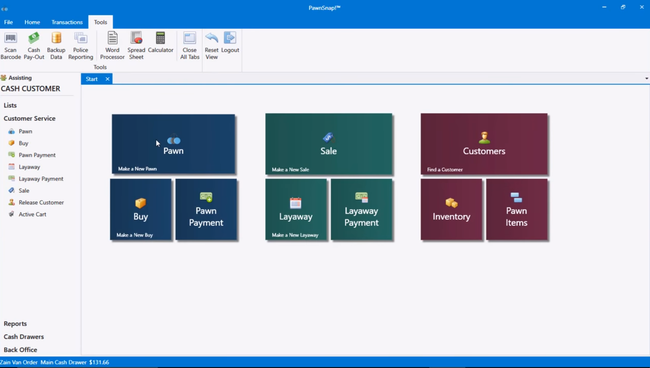Select the Tools ribbon tab
This screenshot has width=650, height=368.
click(100, 22)
